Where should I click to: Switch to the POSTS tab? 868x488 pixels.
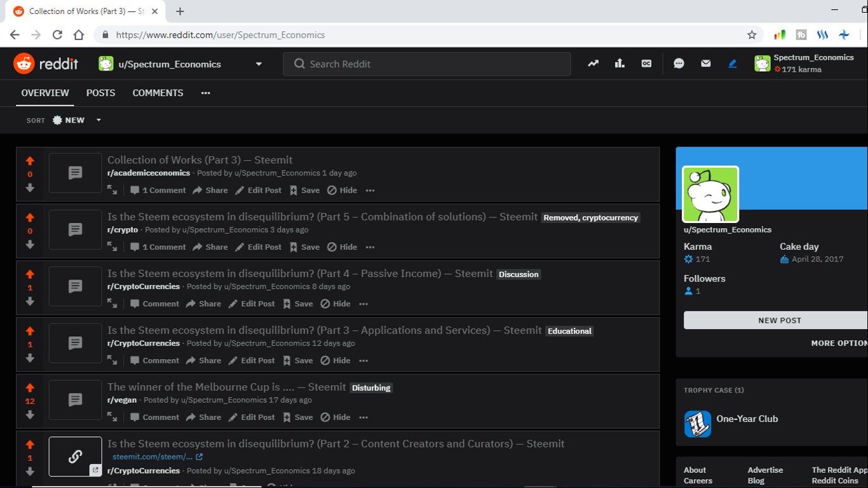(x=101, y=93)
